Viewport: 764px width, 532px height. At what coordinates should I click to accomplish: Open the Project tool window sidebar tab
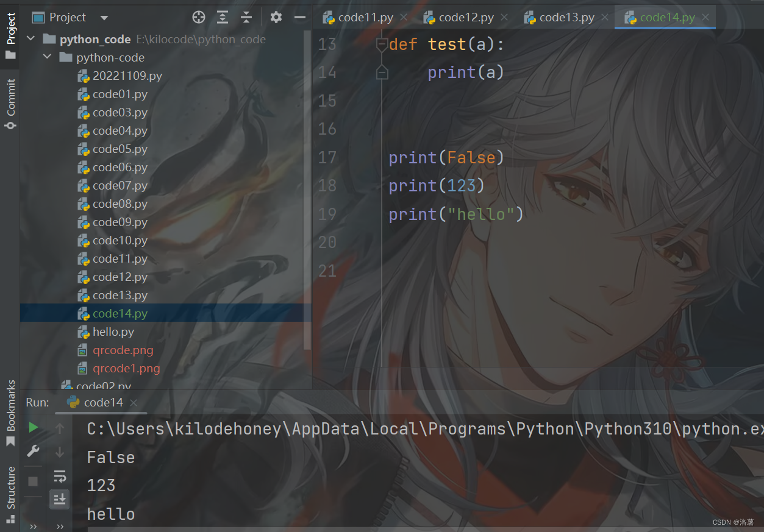pyautogui.click(x=11, y=35)
